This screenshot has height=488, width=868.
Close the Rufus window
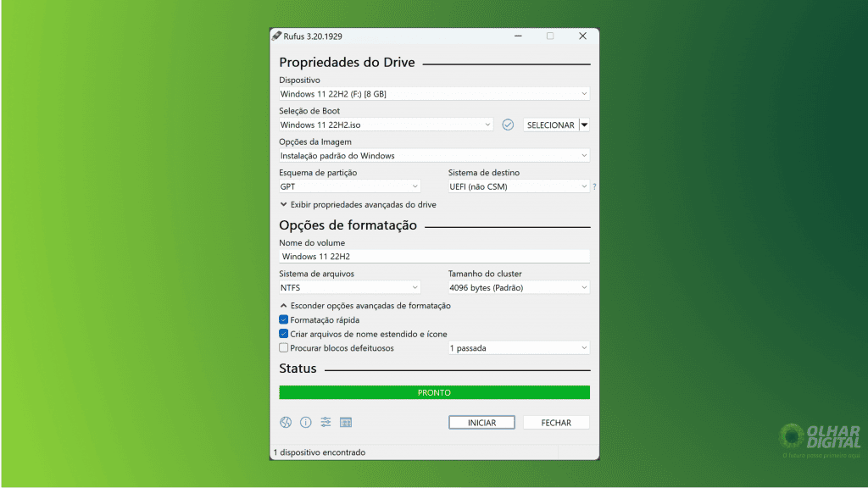(x=582, y=36)
